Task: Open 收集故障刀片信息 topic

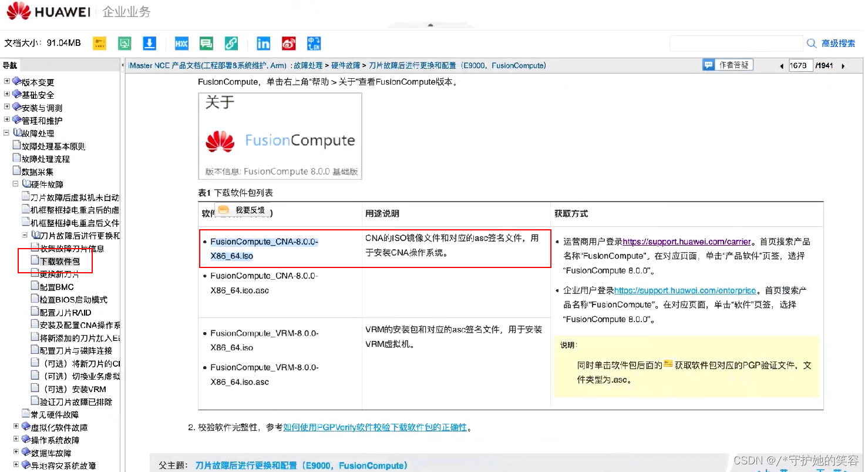Action: [72, 249]
